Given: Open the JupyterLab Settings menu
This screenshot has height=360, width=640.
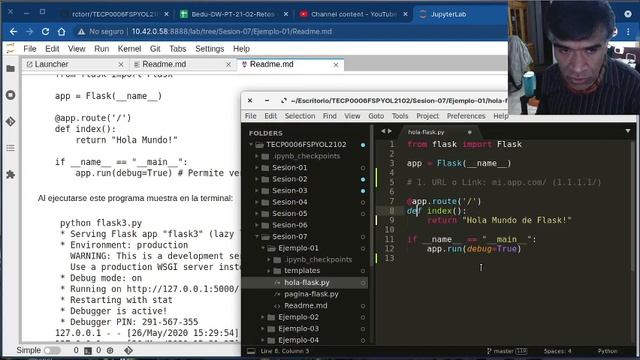Looking at the screenshot, I should pyautogui.click(x=209, y=49).
